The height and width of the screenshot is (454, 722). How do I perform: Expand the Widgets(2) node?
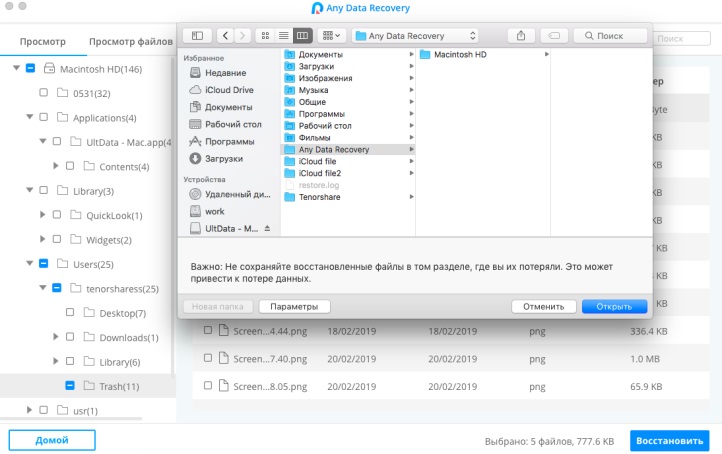pyautogui.click(x=42, y=239)
